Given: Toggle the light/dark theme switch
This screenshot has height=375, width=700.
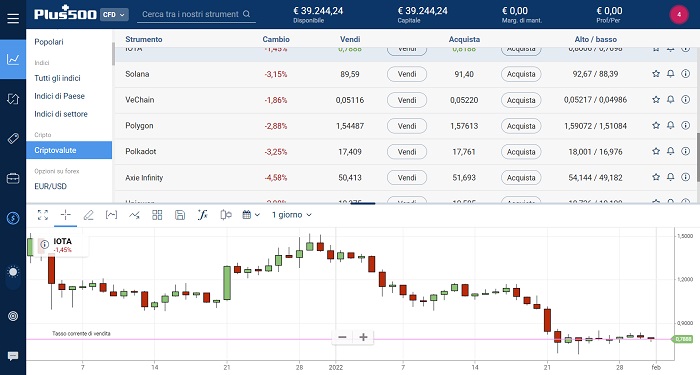Looking at the screenshot, I should [x=13, y=275].
